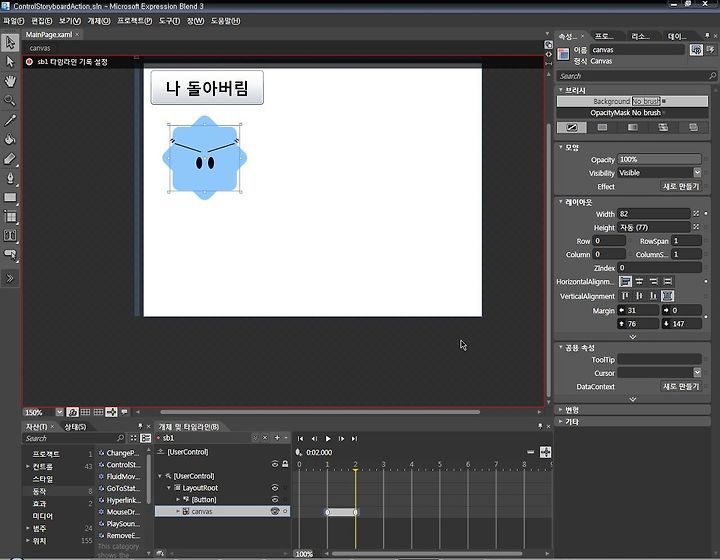
Task: Set HorizontalAlignment to Left
Action: click(625, 281)
